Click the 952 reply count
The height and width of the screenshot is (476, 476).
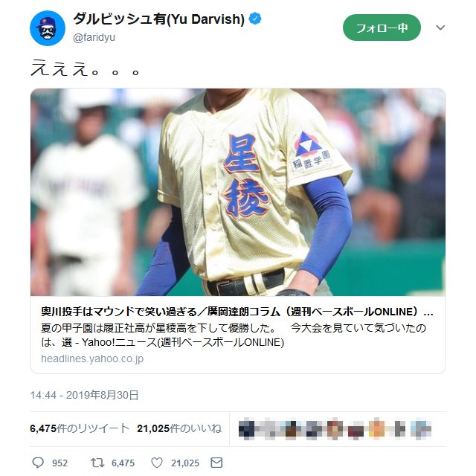pos(59,463)
